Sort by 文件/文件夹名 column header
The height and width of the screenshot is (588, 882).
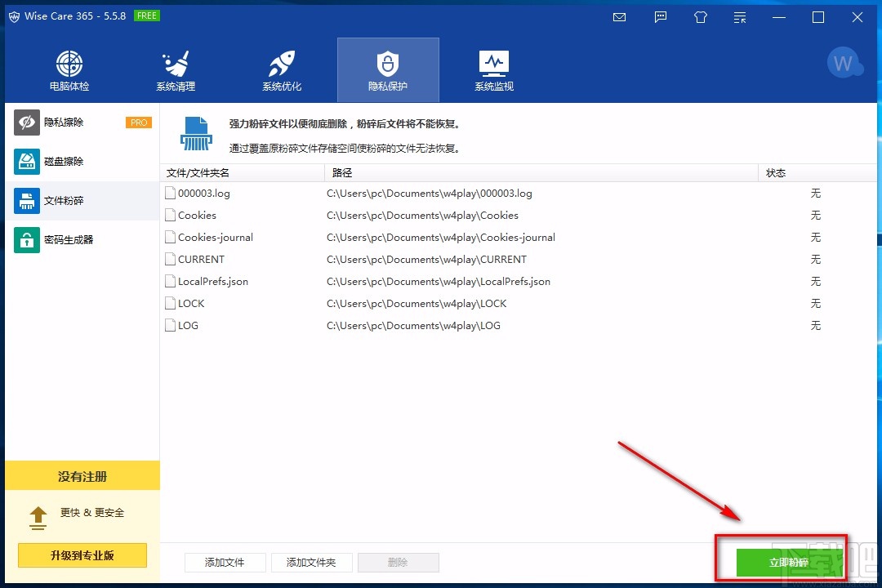pyautogui.click(x=243, y=173)
